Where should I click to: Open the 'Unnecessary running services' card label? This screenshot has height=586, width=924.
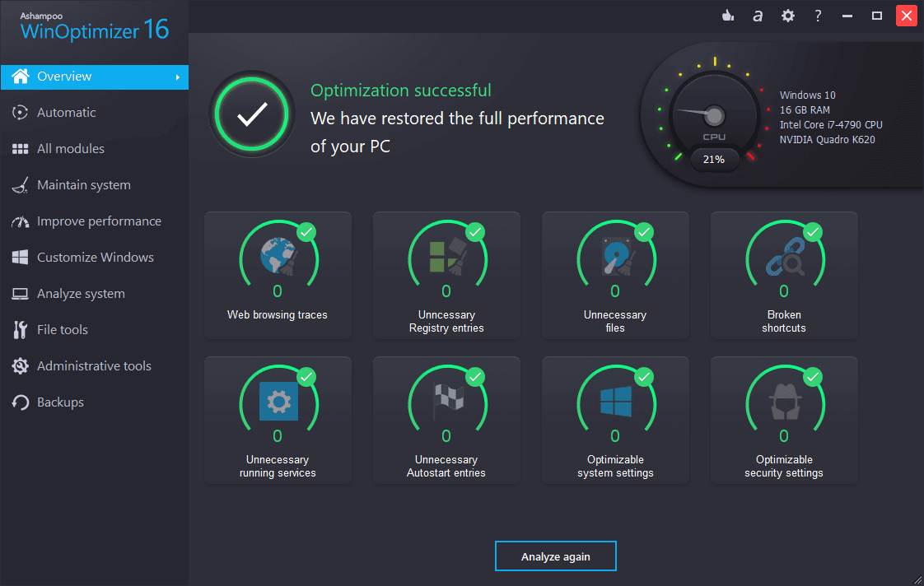click(278, 467)
